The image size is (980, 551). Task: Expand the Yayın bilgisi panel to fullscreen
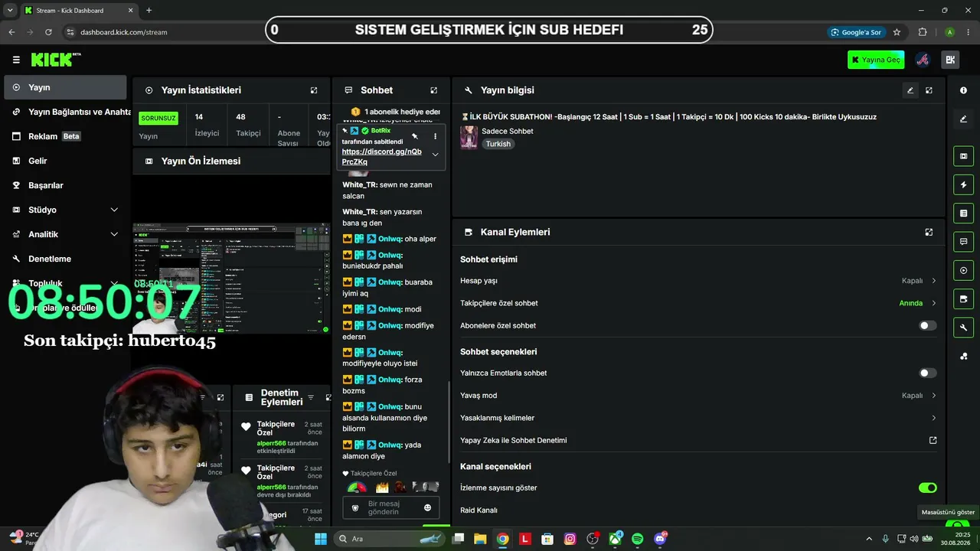coord(929,90)
